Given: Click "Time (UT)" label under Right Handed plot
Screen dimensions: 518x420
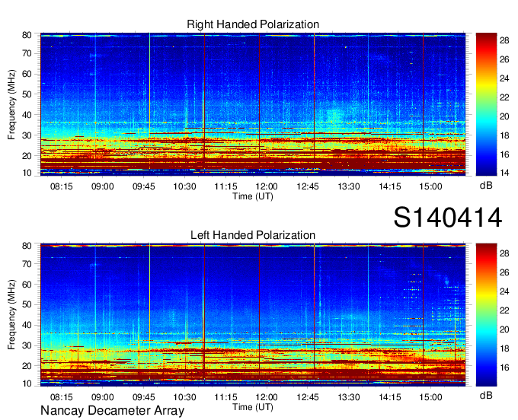Looking at the screenshot, I should click(x=253, y=196).
